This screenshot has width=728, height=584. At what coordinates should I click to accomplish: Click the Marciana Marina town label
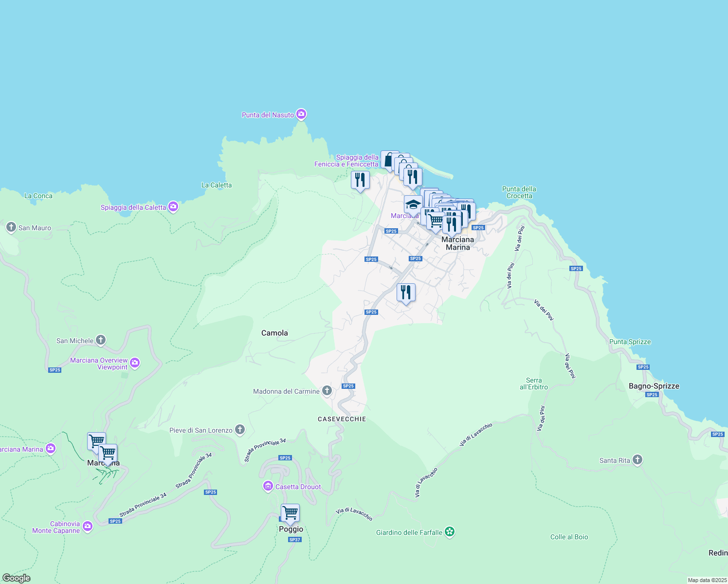458,243
